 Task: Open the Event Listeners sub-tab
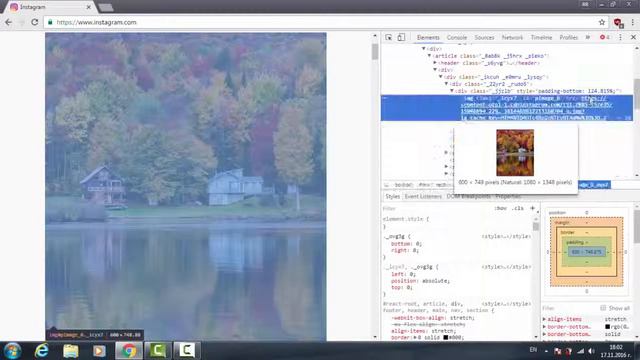click(x=423, y=196)
